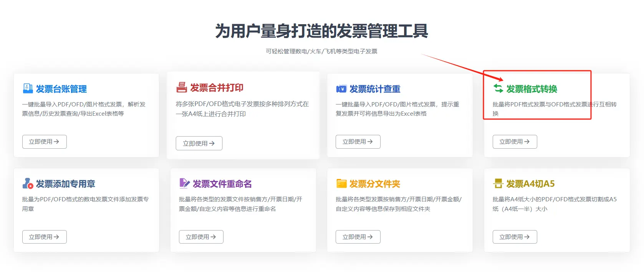Click the 发票台账管理 ledger icon
Viewport: 644px width, 277px height.
[28, 89]
